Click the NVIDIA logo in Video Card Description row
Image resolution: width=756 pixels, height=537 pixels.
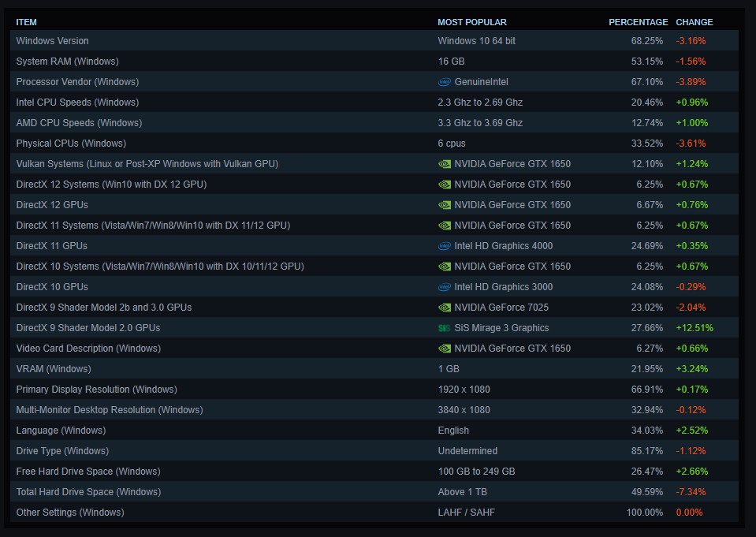click(445, 349)
